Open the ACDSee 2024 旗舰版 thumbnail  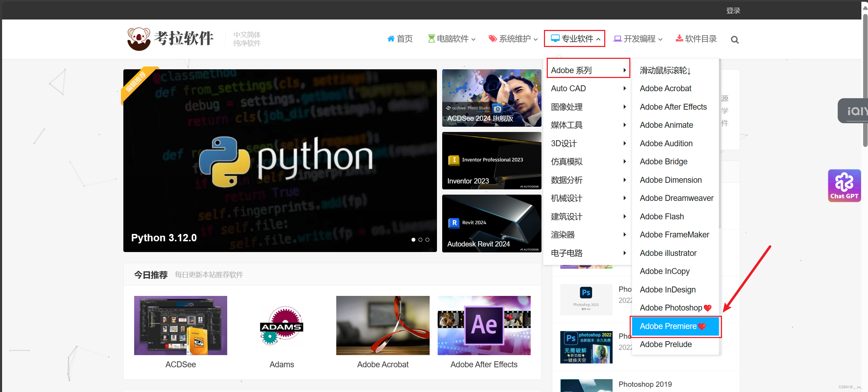(492, 98)
